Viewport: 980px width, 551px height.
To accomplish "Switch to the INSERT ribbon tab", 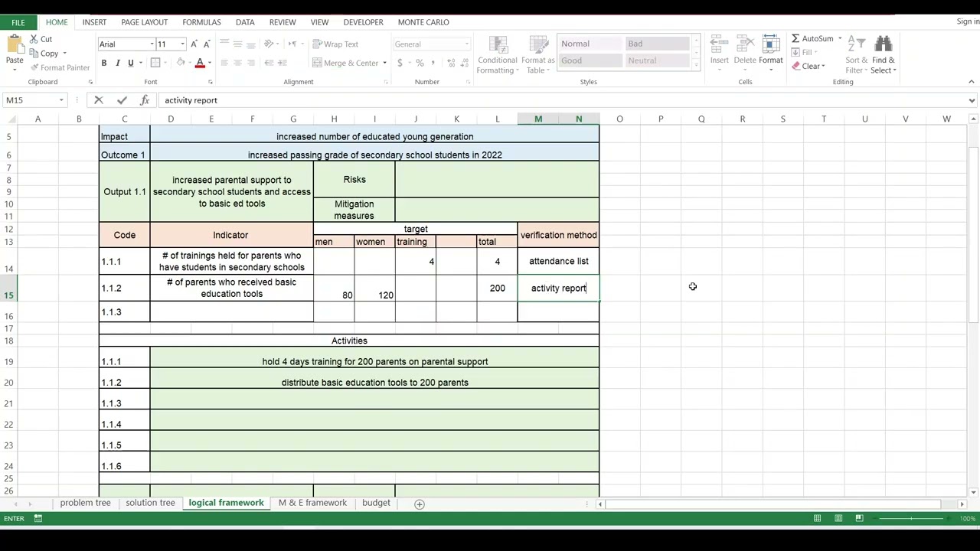I will point(94,22).
